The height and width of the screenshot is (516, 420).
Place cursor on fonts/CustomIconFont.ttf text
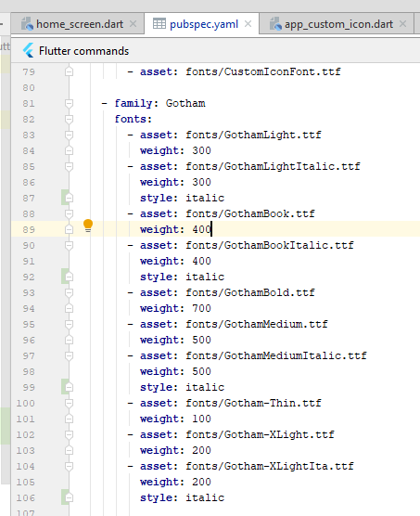click(x=263, y=71)
